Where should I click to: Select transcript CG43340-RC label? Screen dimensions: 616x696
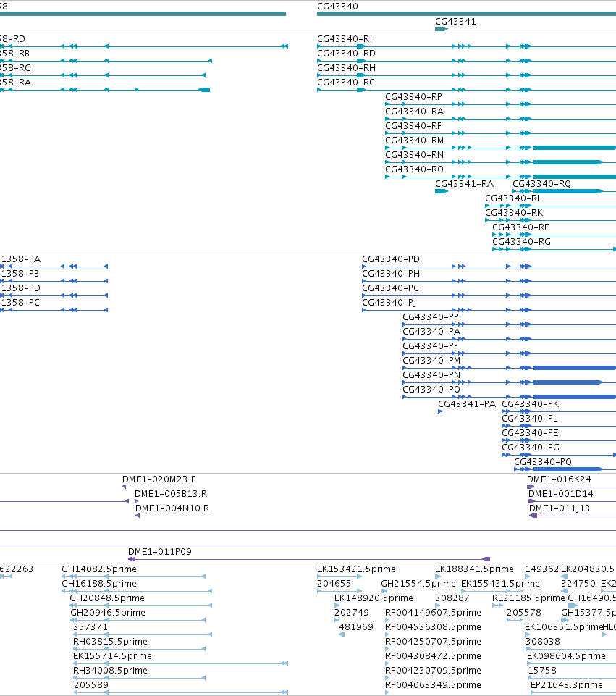(346, 83)
